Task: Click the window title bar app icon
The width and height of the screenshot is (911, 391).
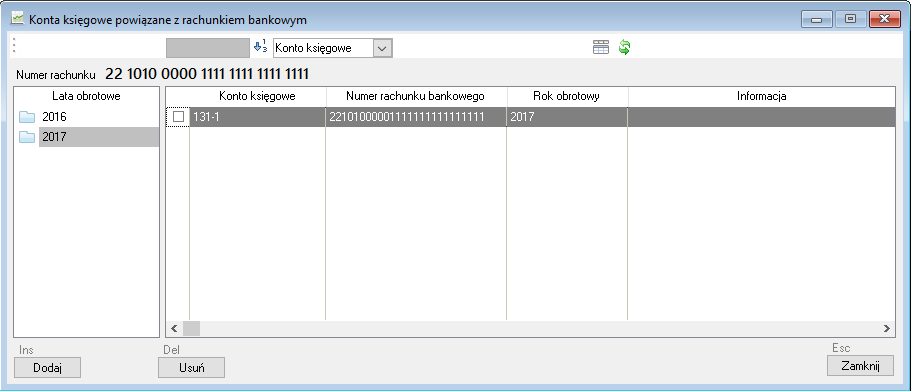Action: point(18,19)
